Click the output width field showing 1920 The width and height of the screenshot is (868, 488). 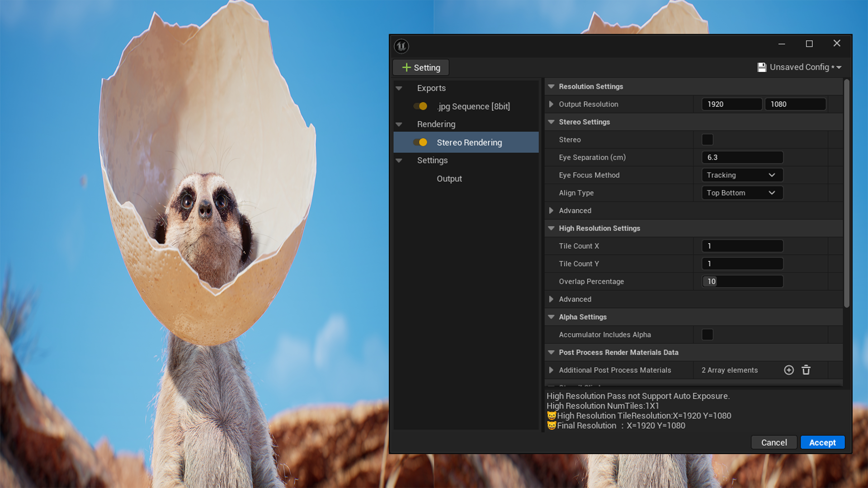tap(731, 104)
